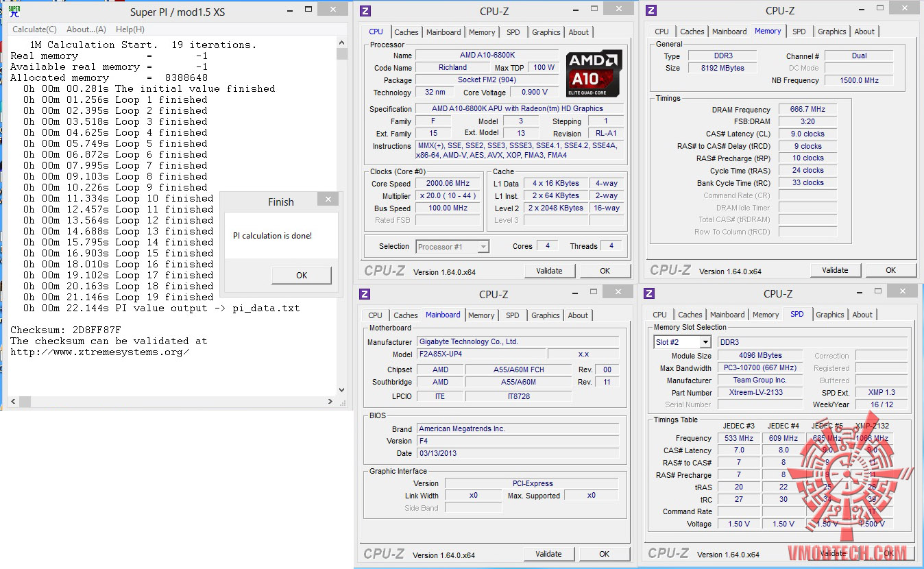Click OK in the Motherboard CPU-Z window
The image size is (924, 569).
(604, 554)
